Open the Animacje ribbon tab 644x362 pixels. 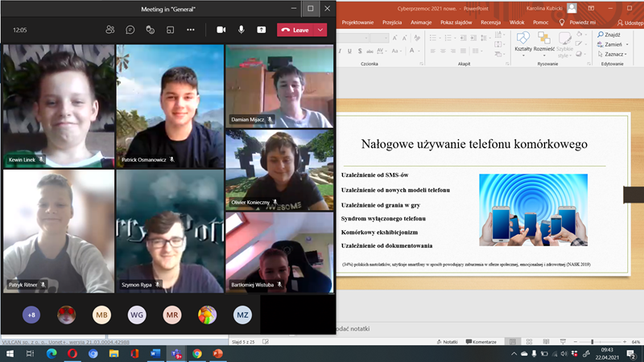point(421,23)
